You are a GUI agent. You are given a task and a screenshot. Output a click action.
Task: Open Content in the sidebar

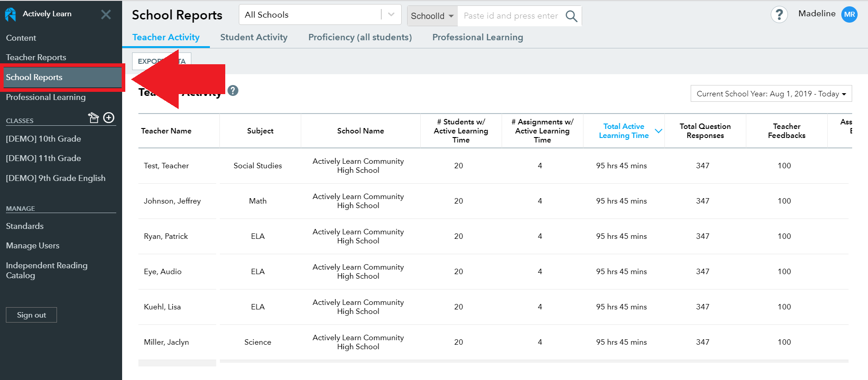pyautogui.click(x=21, y=38)
